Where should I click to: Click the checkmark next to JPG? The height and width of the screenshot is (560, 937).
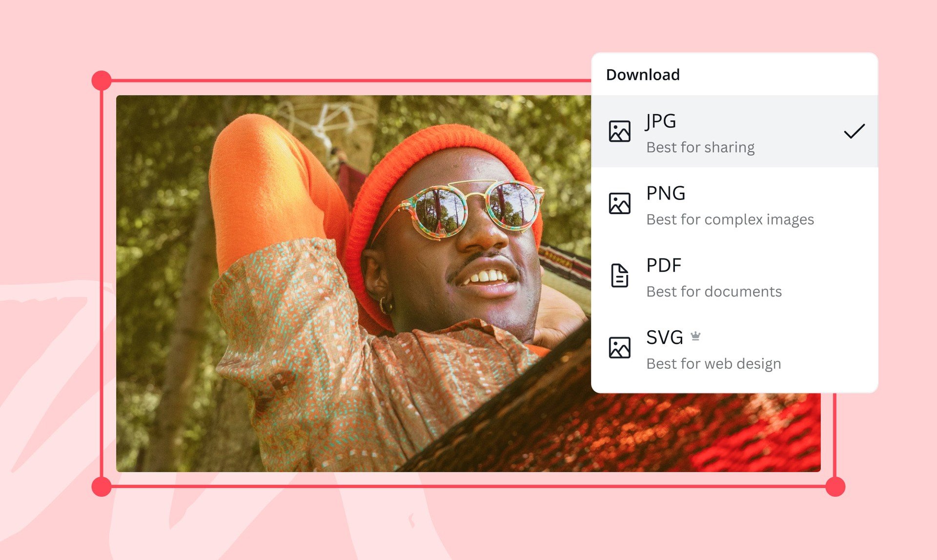pos(854,131)
